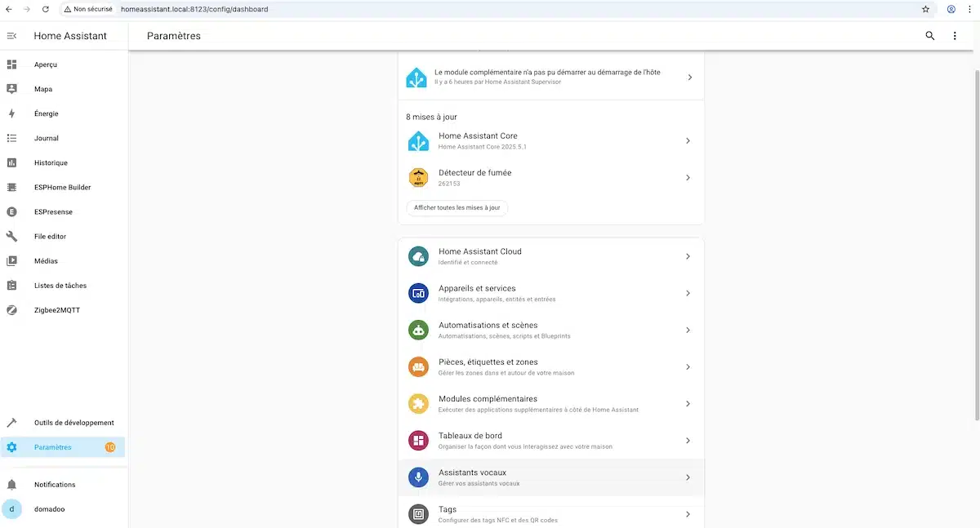Screen dimensions: 980x528
Task: Expand the module complémentaire repair chevron
Action: (689, 77)
